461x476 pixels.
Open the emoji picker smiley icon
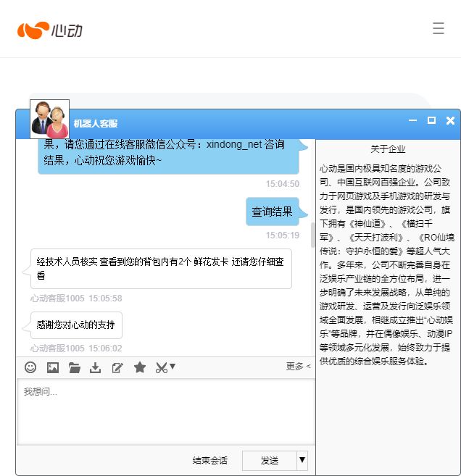[x=30, y=367]
